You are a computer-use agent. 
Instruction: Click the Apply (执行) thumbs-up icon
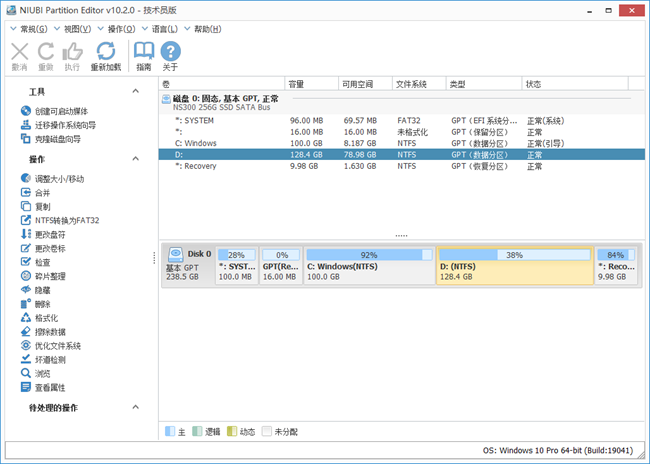(x=72, y=52)
